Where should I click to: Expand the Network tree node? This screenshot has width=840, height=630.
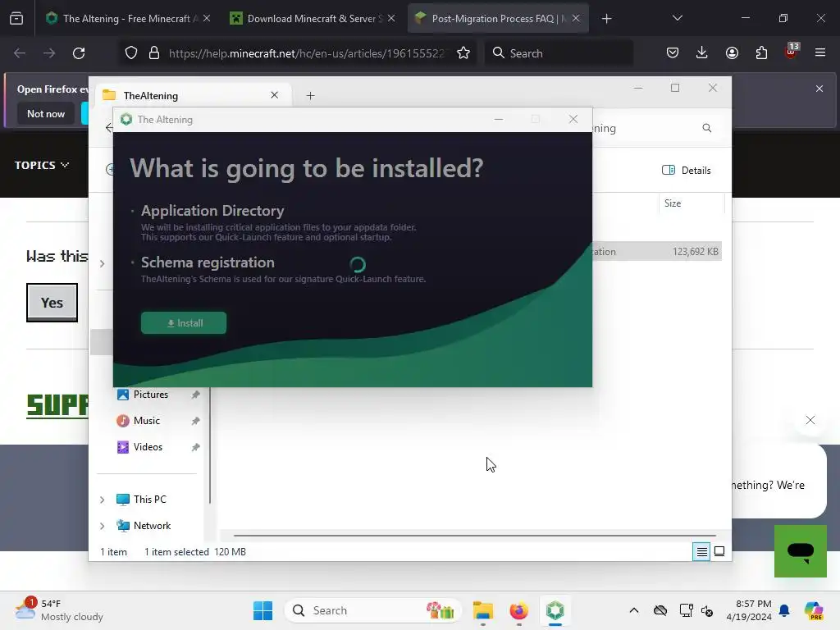(x=103, y=526)
